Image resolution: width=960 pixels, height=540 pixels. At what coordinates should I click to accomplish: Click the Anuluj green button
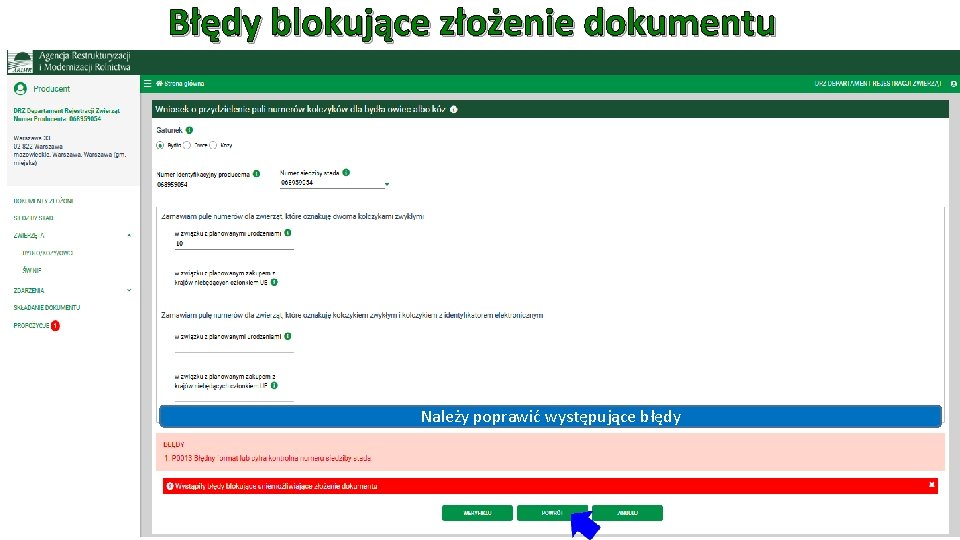628,513
